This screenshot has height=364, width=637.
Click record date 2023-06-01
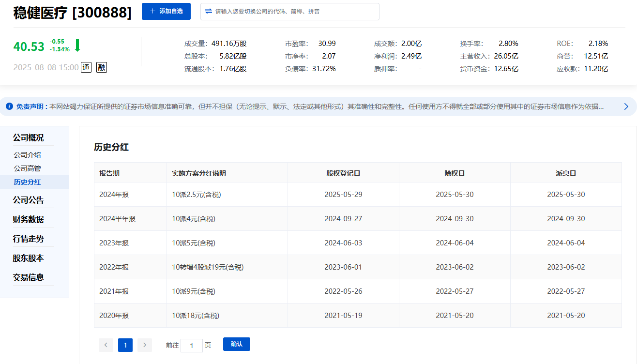343,267
